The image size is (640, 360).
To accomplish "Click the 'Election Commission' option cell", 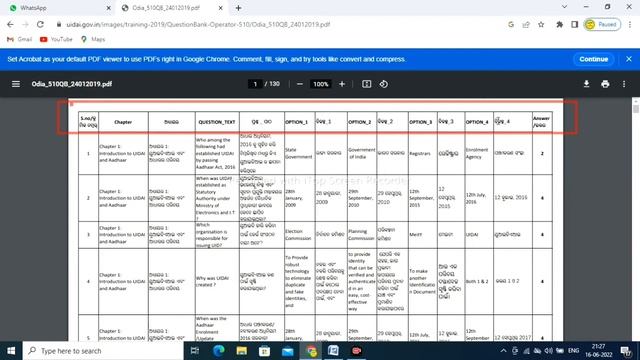I will (x=299, y=235).
